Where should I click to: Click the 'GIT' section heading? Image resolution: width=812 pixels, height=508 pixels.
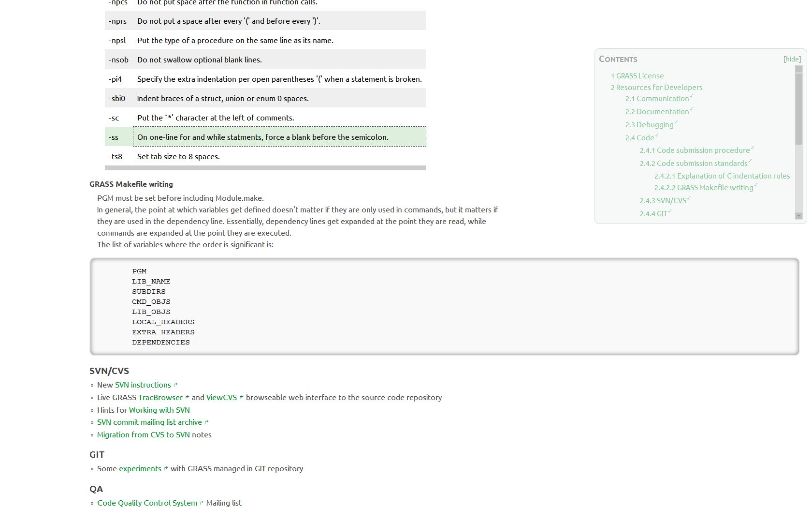97,455
